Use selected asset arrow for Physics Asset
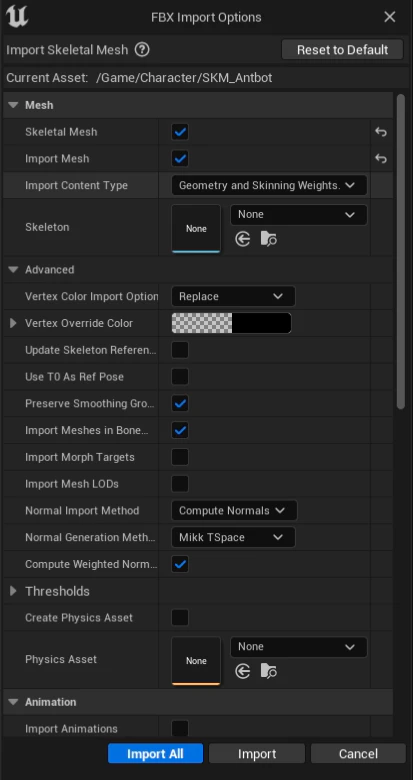The image size is (413, 780). point(242,672)
